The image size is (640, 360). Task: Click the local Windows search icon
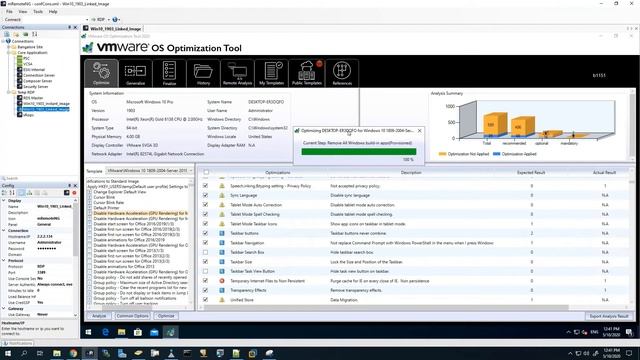24,353
